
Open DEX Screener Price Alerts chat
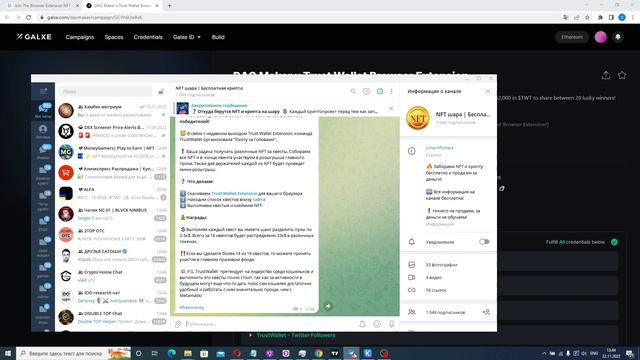[x=112, y=131]
